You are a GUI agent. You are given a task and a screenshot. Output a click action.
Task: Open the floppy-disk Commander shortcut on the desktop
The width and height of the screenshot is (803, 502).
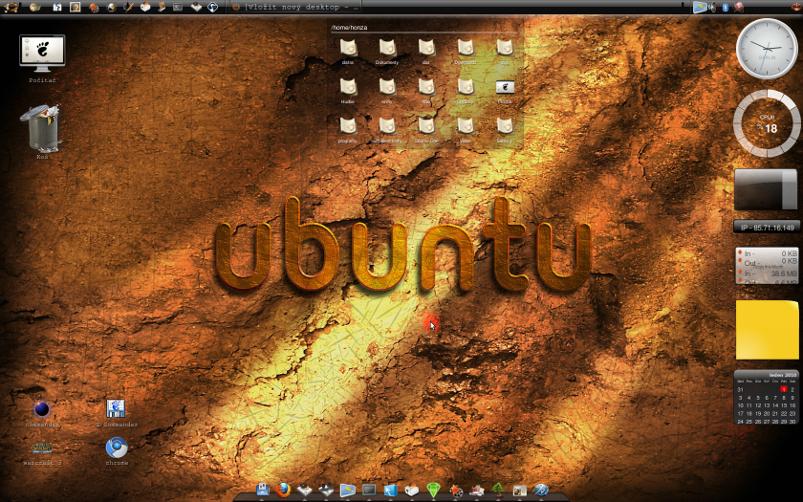pos(116,409)
